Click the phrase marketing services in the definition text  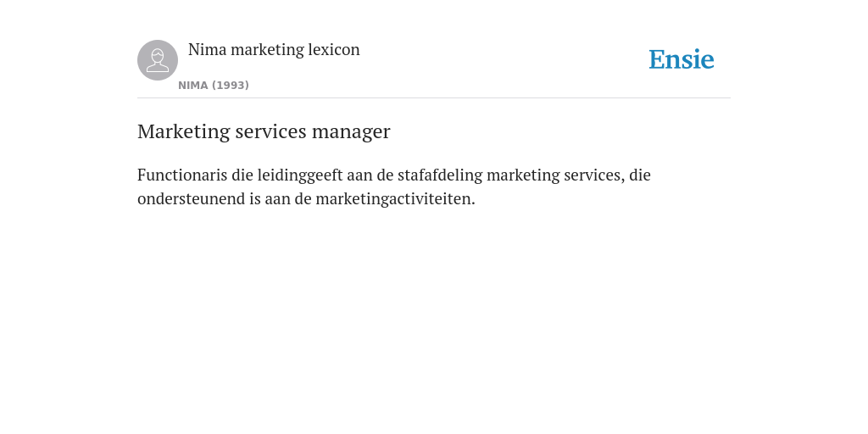click(x=555, y=175)
